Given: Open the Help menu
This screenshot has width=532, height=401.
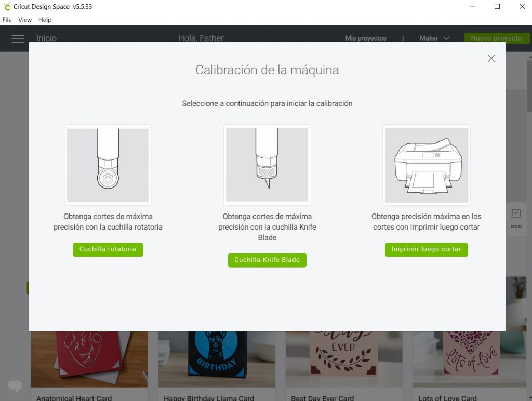Looking at the screenshot, I should [45, 20].
